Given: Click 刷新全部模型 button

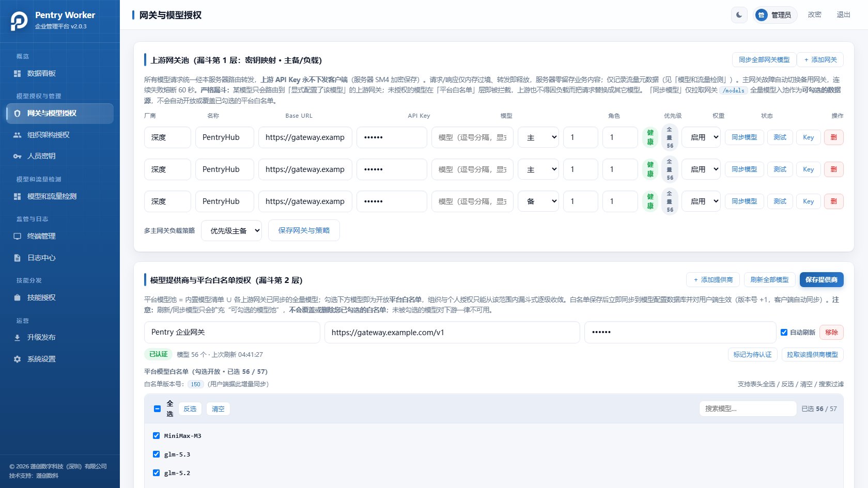Looking at the screenshot, I should pyautogui.click(x=769, y=280).
